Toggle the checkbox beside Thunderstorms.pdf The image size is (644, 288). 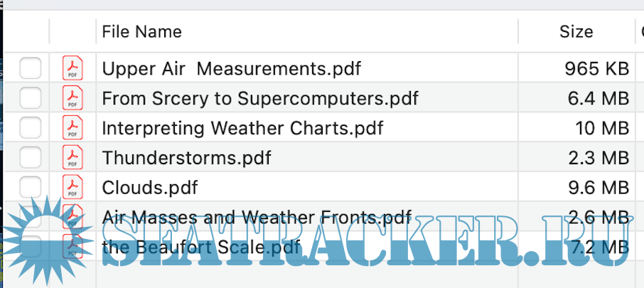coord(30,158)
